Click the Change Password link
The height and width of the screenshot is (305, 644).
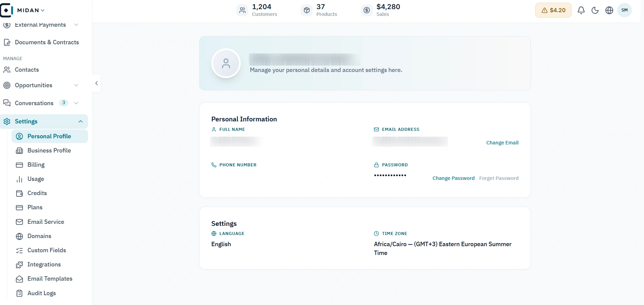click(453, 178)
